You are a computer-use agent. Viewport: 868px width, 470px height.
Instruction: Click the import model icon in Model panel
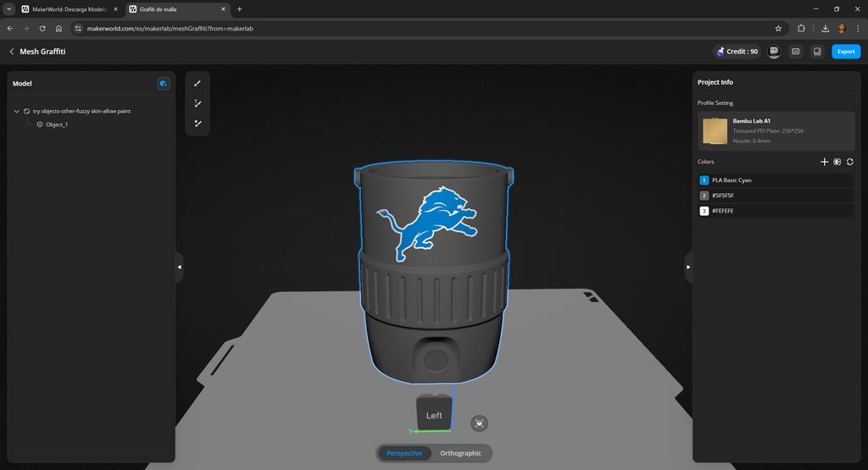164,84
